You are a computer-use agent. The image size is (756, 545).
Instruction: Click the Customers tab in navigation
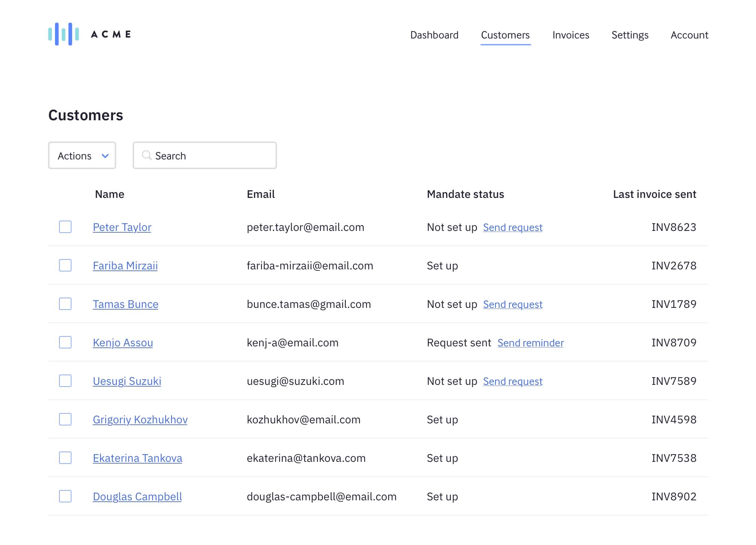tap(505, 35)
